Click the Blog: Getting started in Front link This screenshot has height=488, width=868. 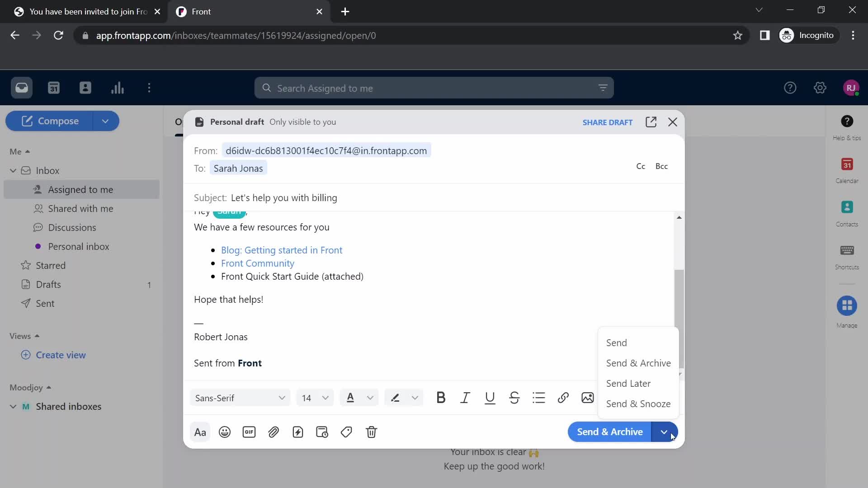click(282, 250)
